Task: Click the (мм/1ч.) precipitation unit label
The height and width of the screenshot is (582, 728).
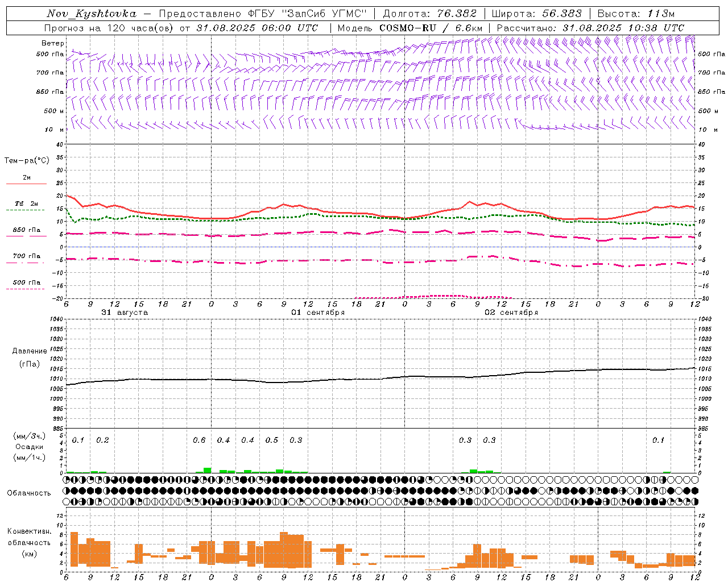Action: (x=30, y=458)
